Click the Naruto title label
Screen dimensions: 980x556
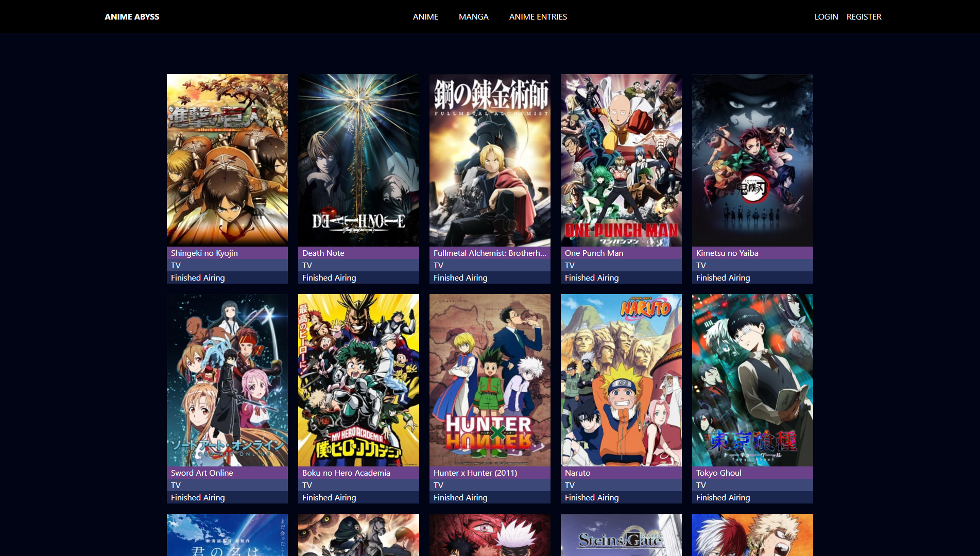click(x=578, y=473)
